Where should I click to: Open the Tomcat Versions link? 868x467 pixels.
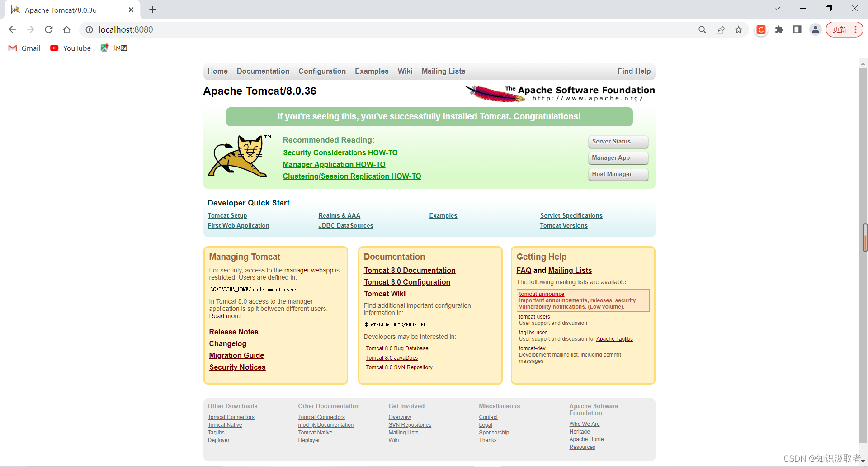(564, 225)
